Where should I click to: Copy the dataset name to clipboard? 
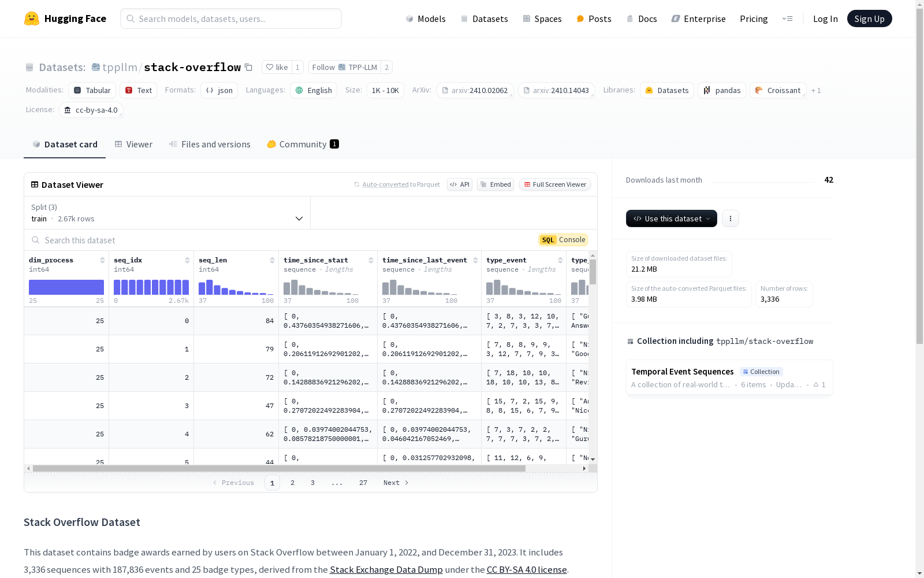pos(248,67)
